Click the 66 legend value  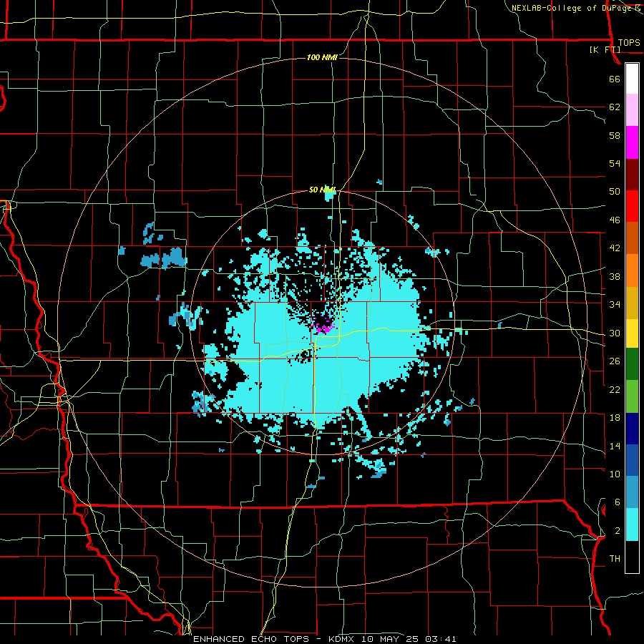(615, 79)
